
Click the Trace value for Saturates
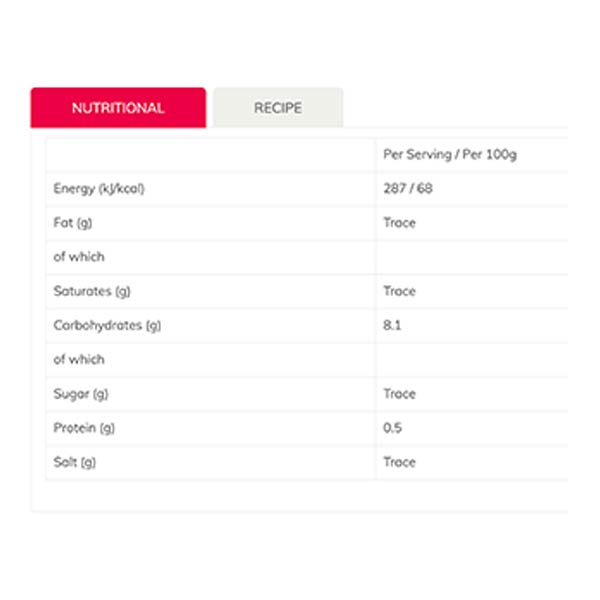click(399, 291)
